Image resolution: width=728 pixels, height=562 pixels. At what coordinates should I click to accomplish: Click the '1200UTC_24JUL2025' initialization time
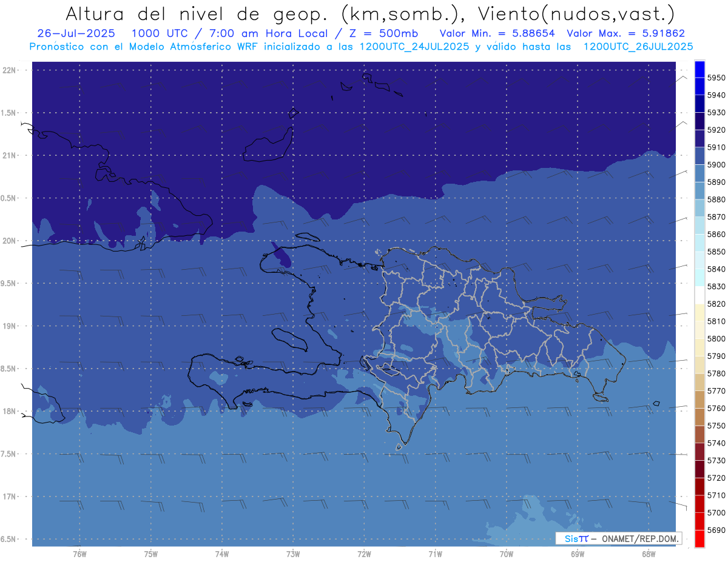pyautogui.click(x=414, y=47)
